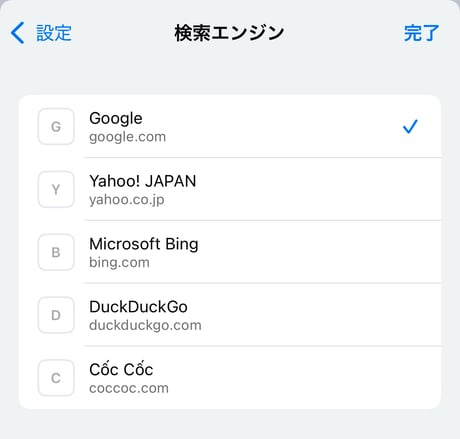The height and width of the screenshot is (439, 460).
Task: Click the Y letter icon for Yahoo
Action: (x=56, y=189)
